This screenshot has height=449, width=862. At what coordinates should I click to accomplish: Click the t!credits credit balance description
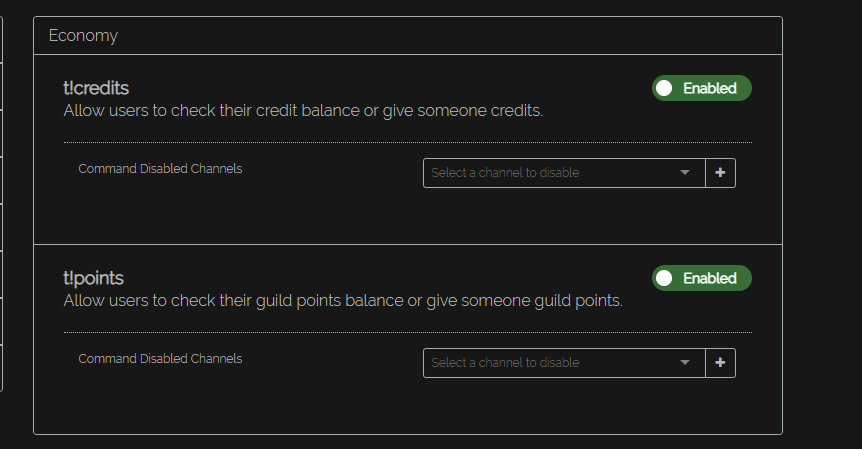(x=303, y=111)
